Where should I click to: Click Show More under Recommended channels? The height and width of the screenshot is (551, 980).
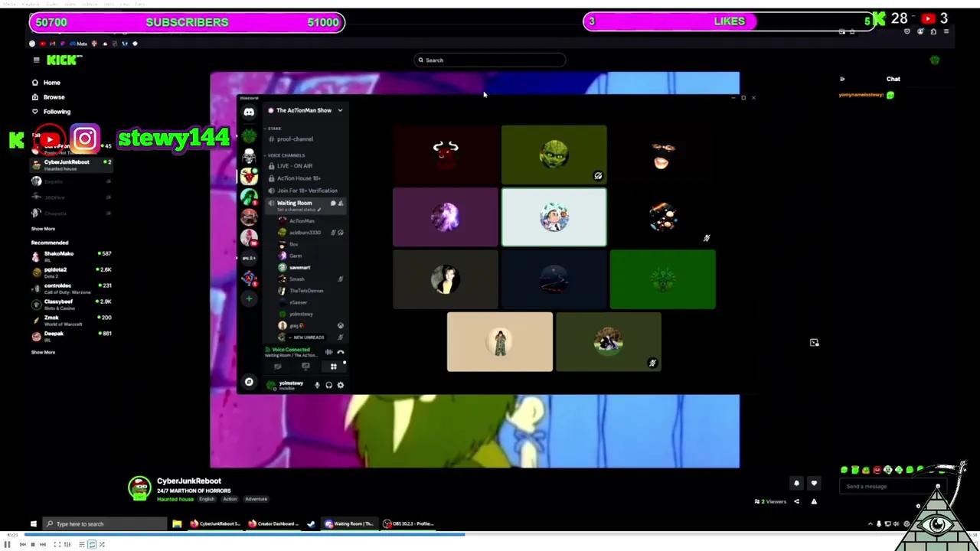pos(42,352)
